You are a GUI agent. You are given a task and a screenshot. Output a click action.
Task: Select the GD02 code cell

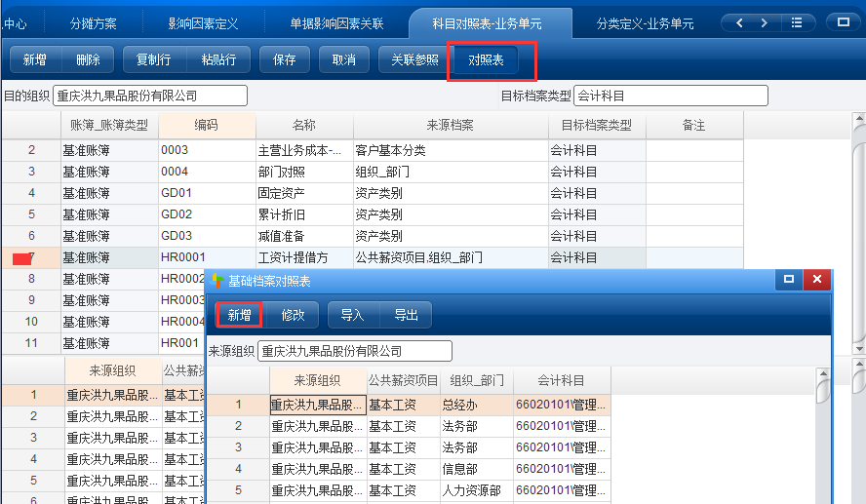(207, 214)
